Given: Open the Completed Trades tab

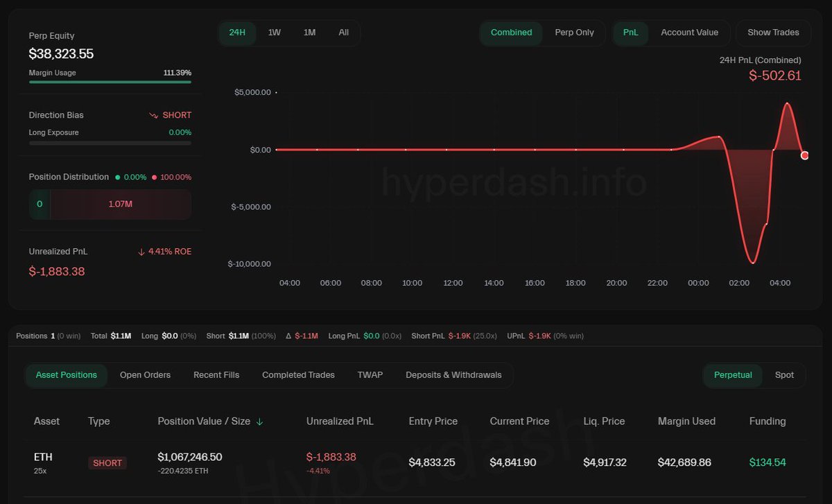Looking at the screenshot, I should pyautogui.click(x=298, y=375).
